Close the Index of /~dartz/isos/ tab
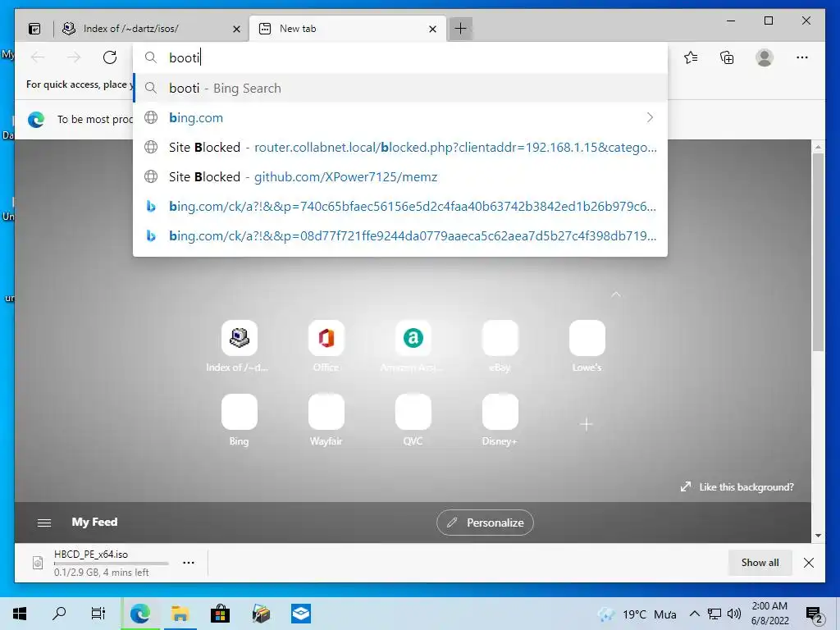Image resolution: width=840 pixels, height=630 pixels. [236, 29]
